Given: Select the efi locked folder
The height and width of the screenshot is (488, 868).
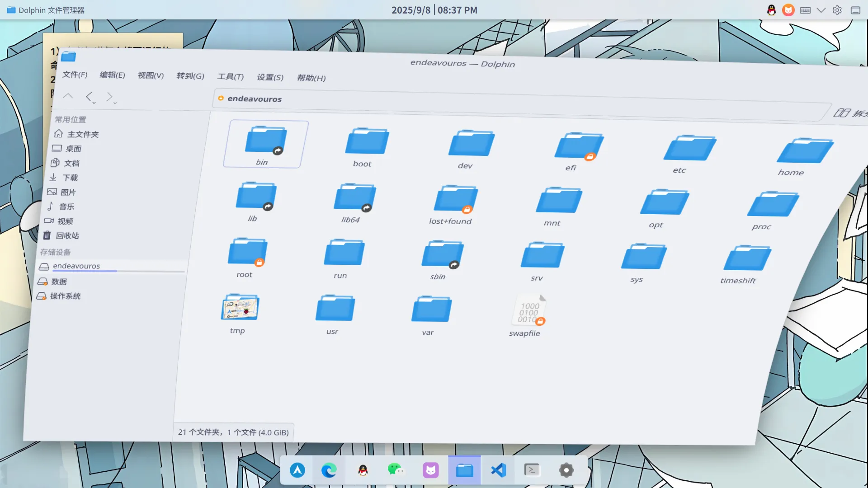Looking at the screenshot, I should [x=579, y=147].
